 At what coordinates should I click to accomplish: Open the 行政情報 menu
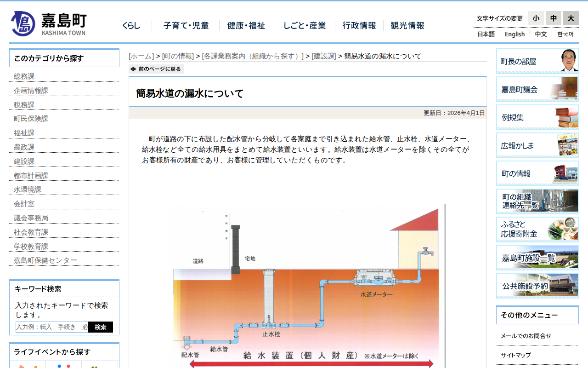(x=359, y=26)
